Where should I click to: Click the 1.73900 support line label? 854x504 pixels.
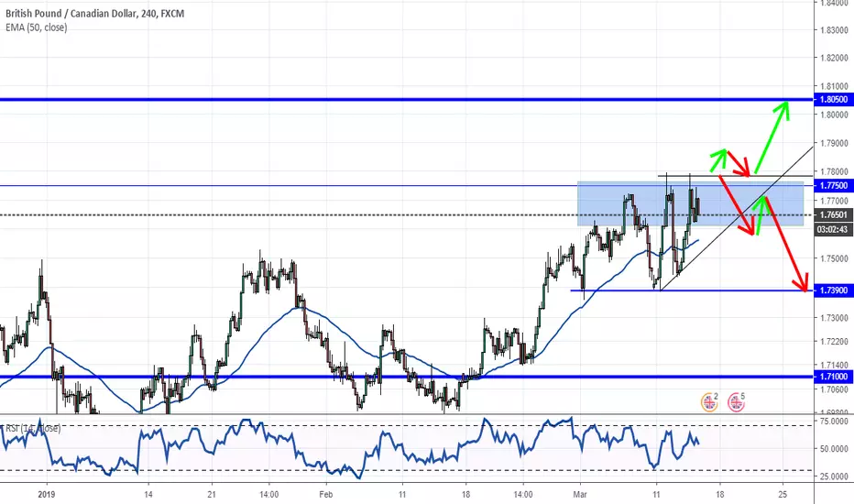(x=833, y=290)
